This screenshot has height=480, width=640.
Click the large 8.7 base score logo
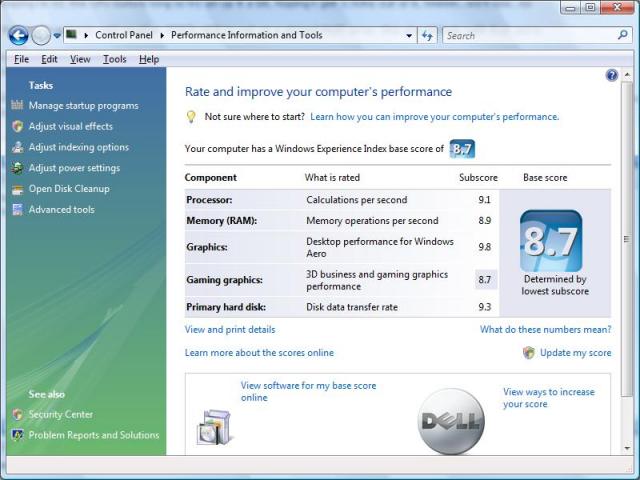pos(551,241)
